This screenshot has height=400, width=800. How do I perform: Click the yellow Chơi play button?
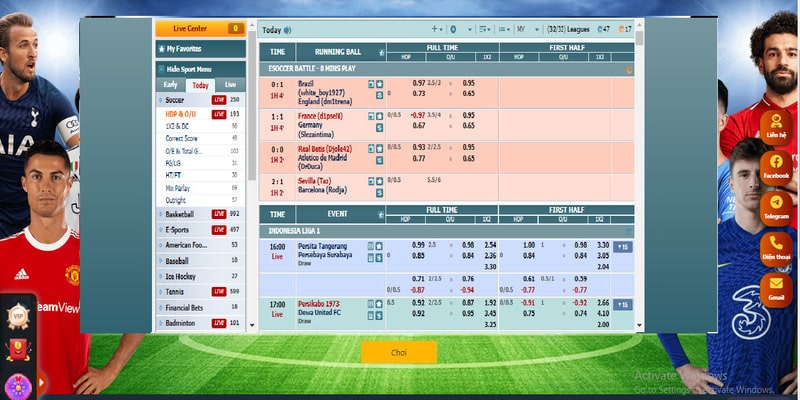click(399, 353)
